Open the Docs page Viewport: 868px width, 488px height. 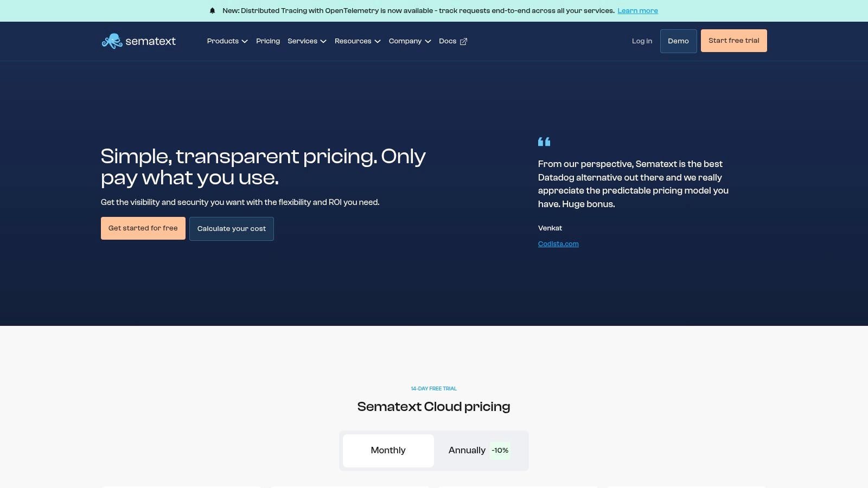coord(447,41)
